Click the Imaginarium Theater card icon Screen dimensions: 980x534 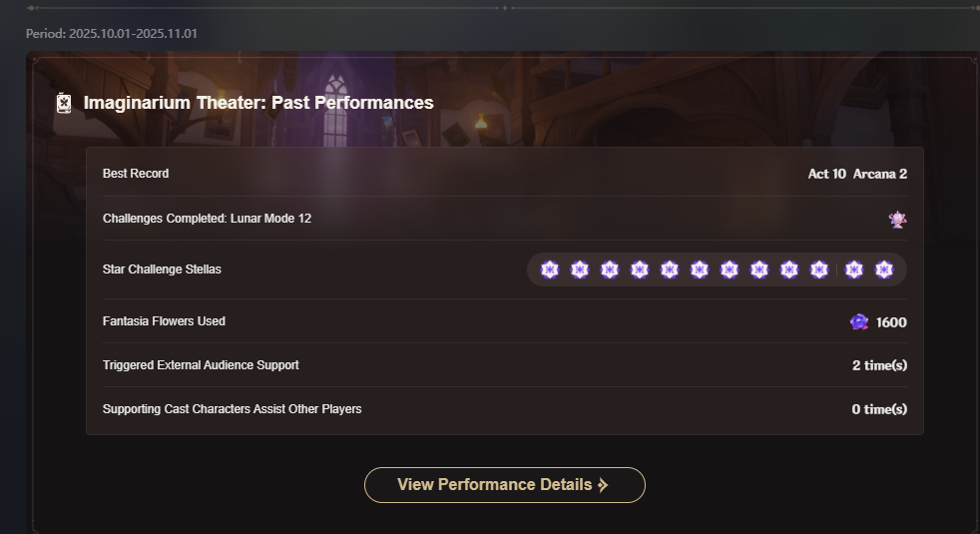point(64,103)
